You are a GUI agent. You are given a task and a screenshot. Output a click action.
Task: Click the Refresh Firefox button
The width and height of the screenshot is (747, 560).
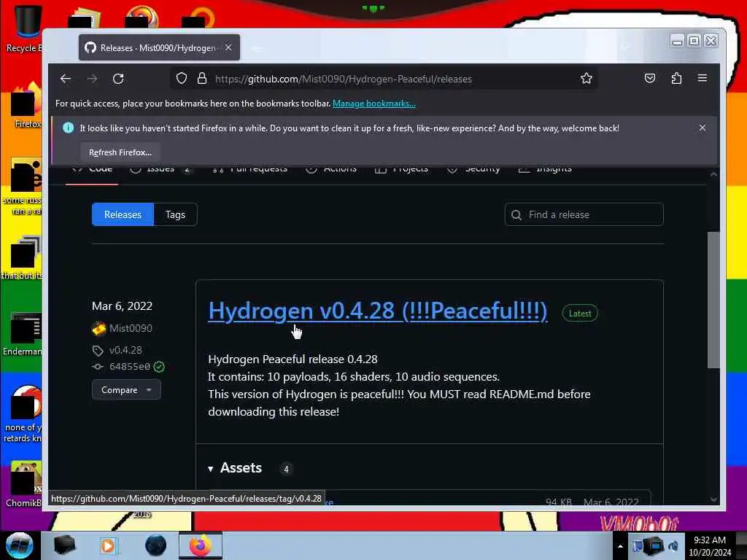coord(120,152)
